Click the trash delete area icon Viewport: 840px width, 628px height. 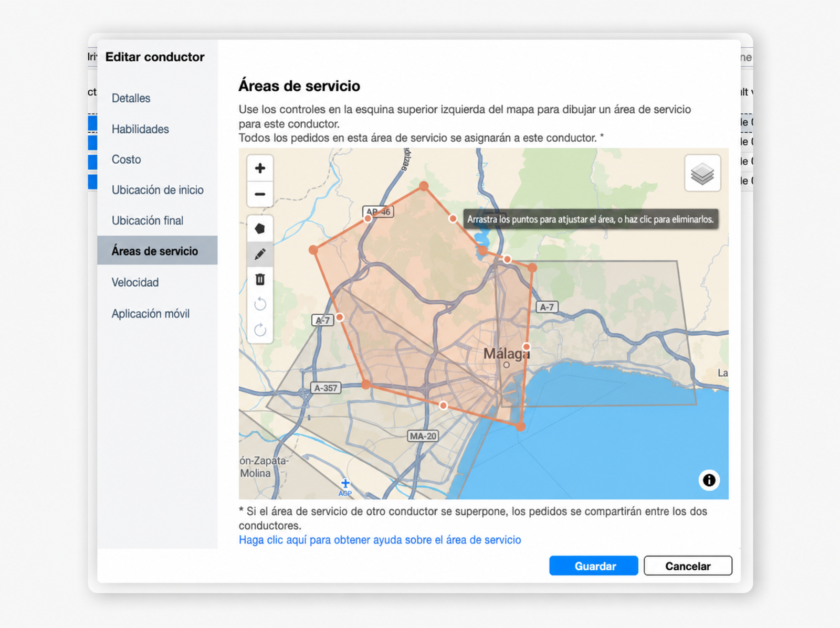[x=260, y=280]
